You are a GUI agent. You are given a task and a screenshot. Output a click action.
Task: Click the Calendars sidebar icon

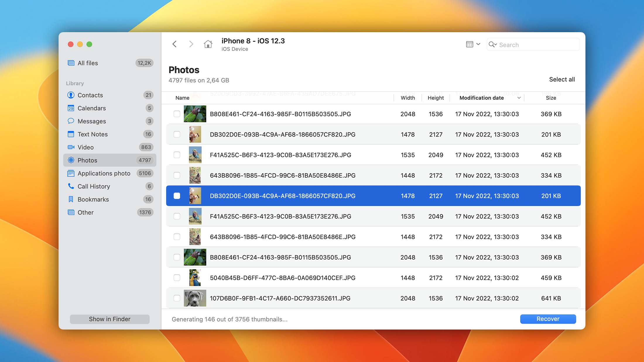71,108
